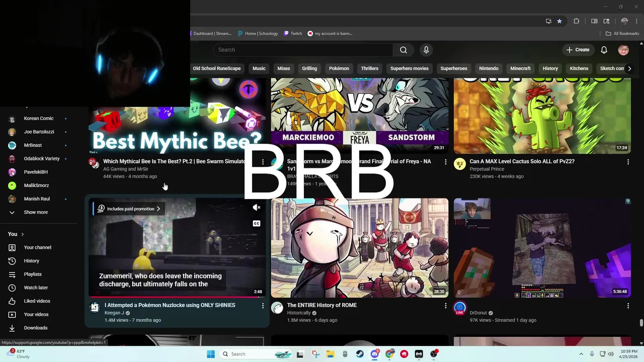Expand the Includes paid promotion notice

(130, 209)
